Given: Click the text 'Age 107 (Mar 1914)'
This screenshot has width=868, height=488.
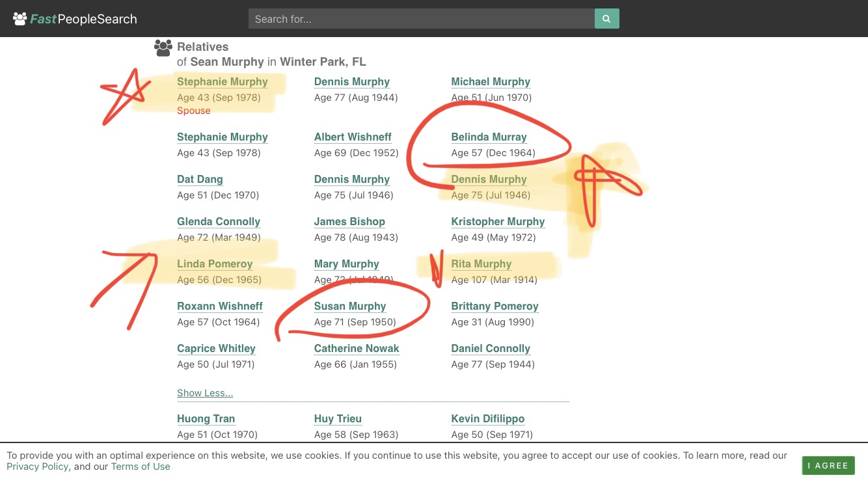Looking at the screenshot, I should [x=495, y=280].
